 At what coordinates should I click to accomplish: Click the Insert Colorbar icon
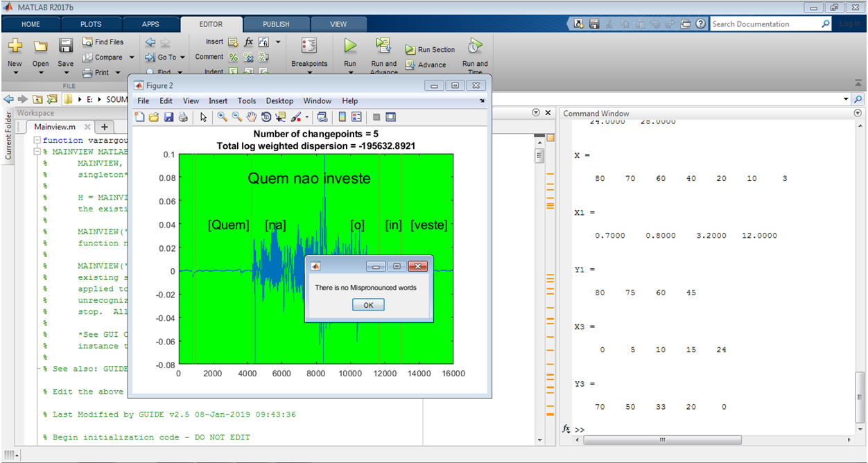pos(342,117)
